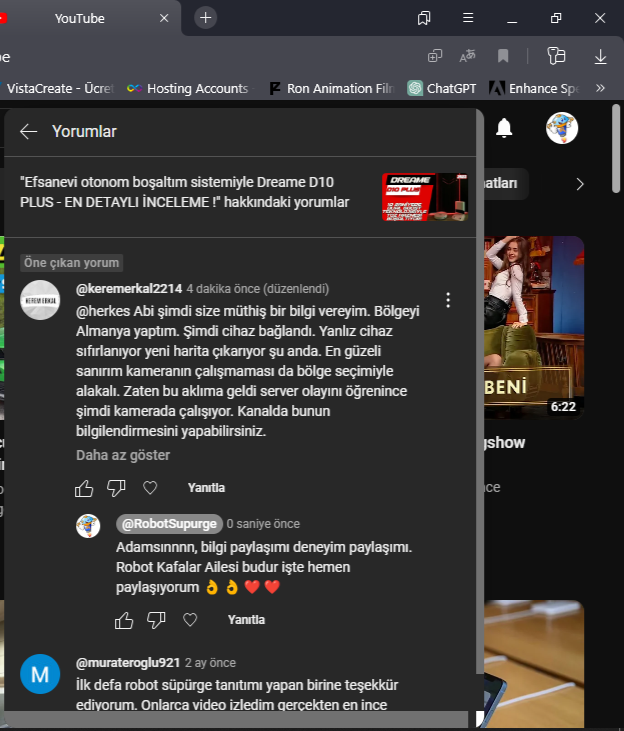The height and width of the screenshot is (731, 624).
Task: Click the '2 ay önce' timestamp
Action: pos(210,663)
